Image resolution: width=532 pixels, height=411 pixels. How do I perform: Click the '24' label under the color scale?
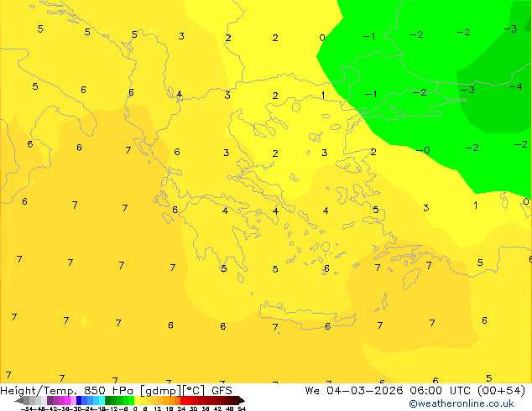181,408
